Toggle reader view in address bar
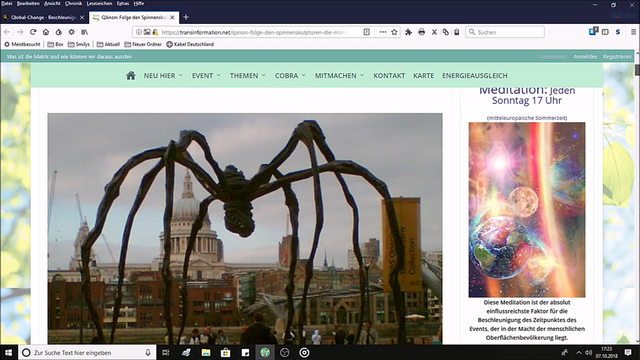The image size is (640, 360). click(x=367, y=32)
